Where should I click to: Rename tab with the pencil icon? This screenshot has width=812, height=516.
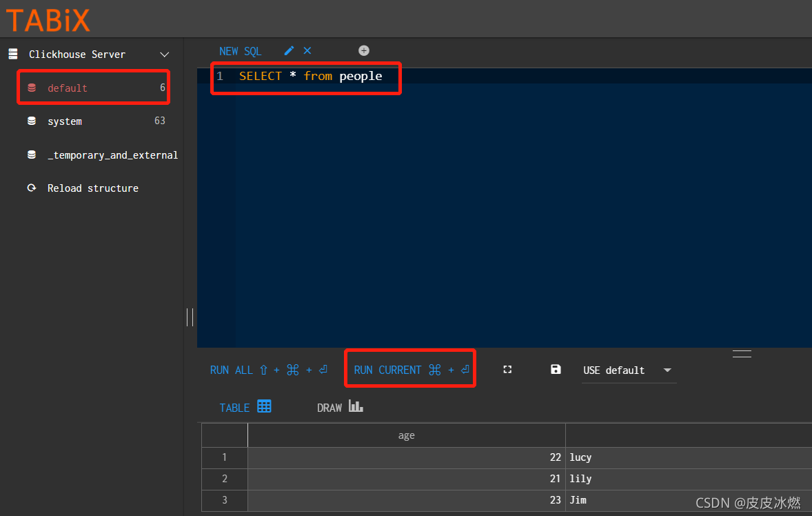[x=289, y=50]
